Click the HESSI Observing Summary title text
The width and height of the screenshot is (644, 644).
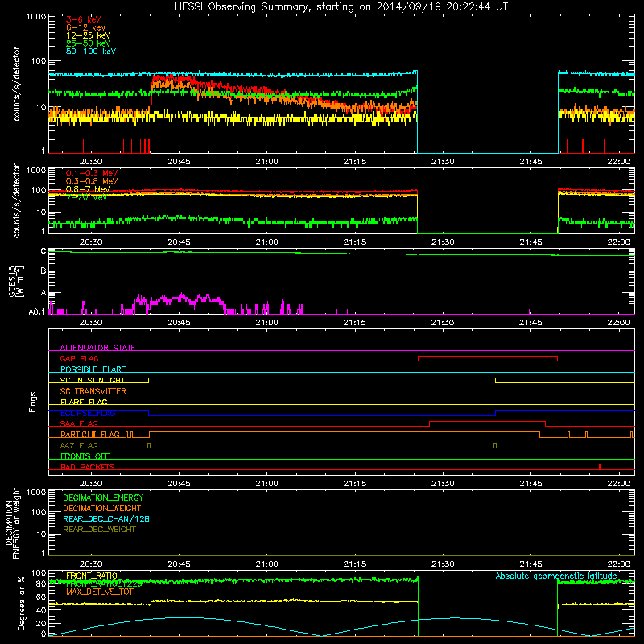coord(341,7)
